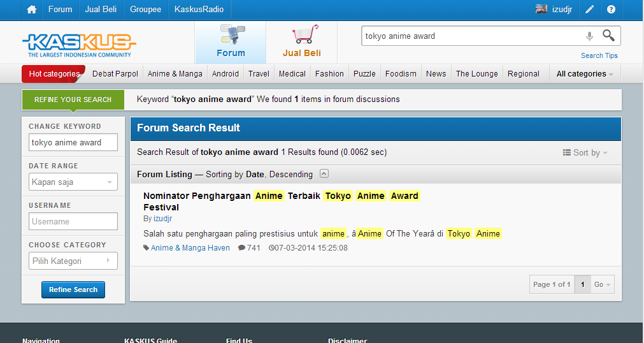Click the Search Tips link

click(x=599, y=55)
